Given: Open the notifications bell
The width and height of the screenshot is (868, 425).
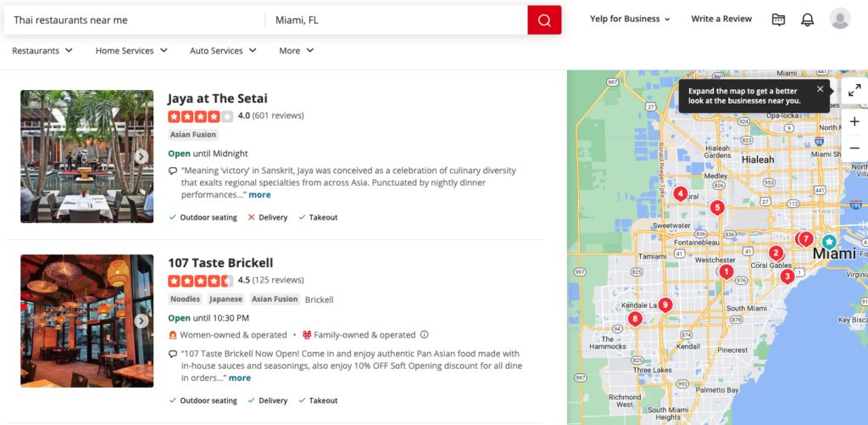Looking at the screenshot, I should click(808, 20).
